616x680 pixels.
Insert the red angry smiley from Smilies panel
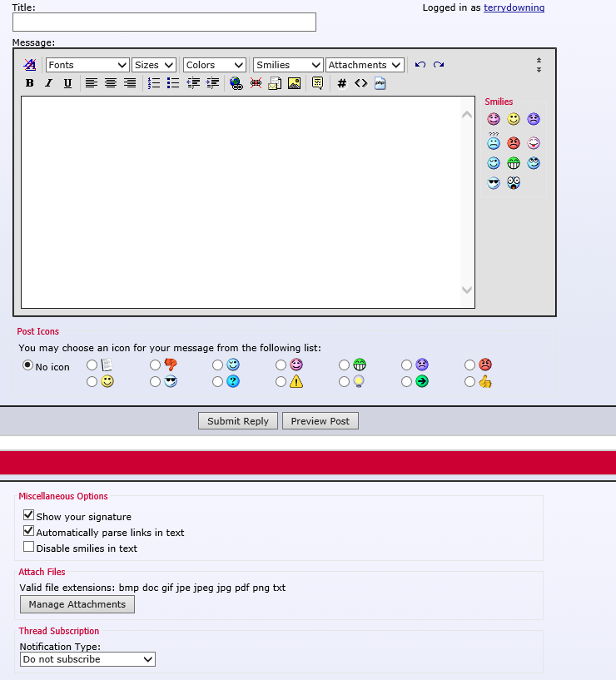(x=514, y=142)
